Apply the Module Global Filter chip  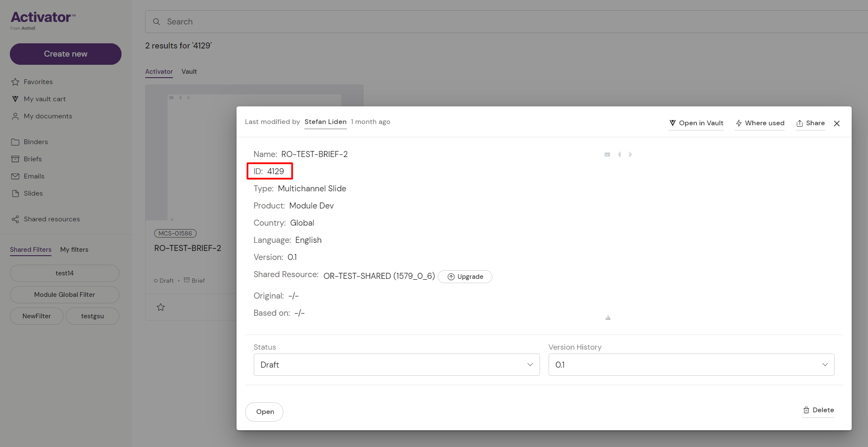coord(64,295)
